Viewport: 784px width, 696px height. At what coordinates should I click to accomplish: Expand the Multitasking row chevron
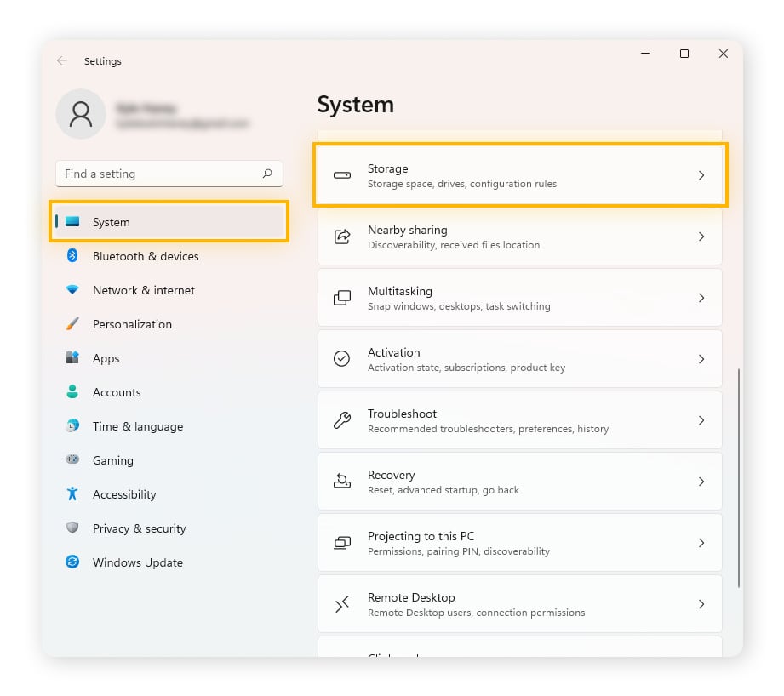click(701, 297)
